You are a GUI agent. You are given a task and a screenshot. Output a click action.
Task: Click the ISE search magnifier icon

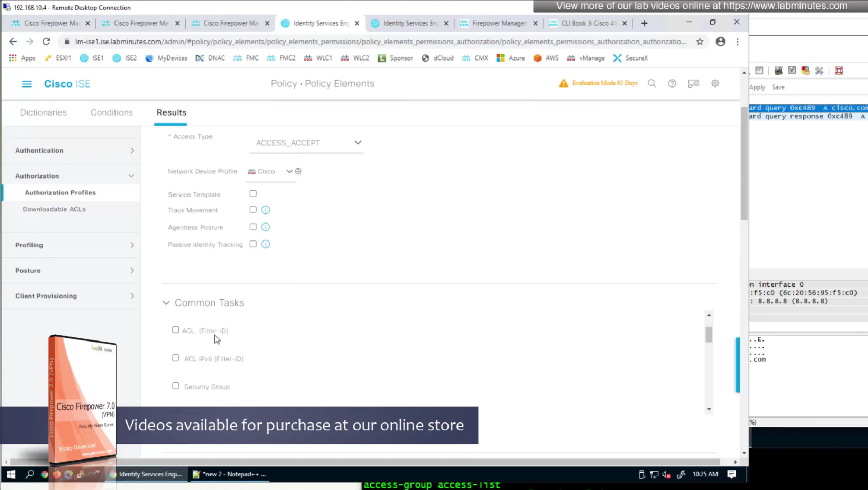pyautogui.click(x=652, y=83)
